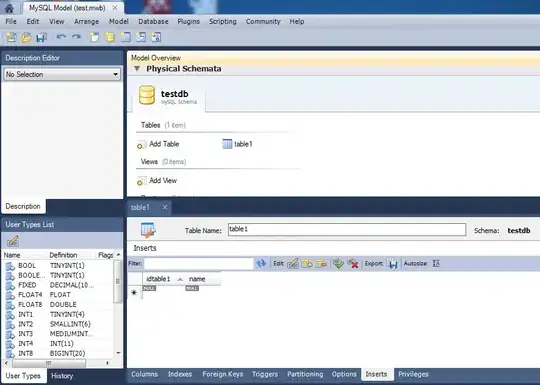Click the Add New Diagram toolbar icon
The height and width of the screenshot is (385, 540).
pyautogui.click(x=94, y=37)
